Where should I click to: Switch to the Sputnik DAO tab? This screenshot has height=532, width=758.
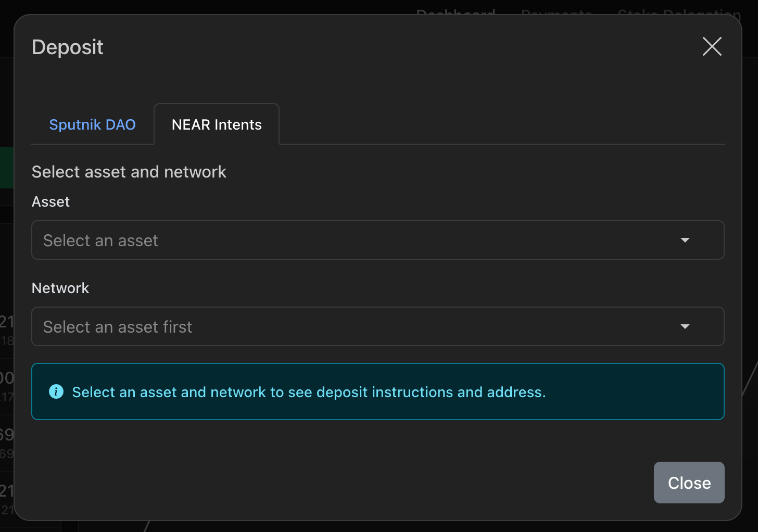pos(92,124)
